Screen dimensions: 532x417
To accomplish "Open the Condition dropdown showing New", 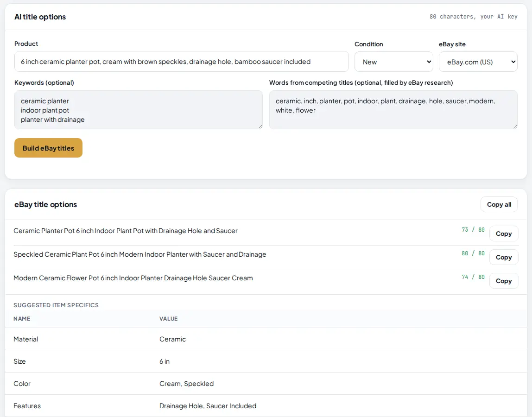I will coord(393,62).
